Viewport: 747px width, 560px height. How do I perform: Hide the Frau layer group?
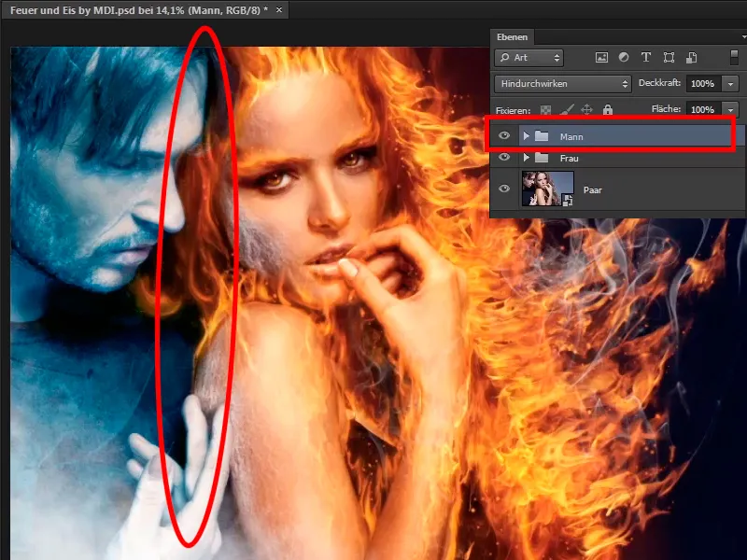(504, 157)
